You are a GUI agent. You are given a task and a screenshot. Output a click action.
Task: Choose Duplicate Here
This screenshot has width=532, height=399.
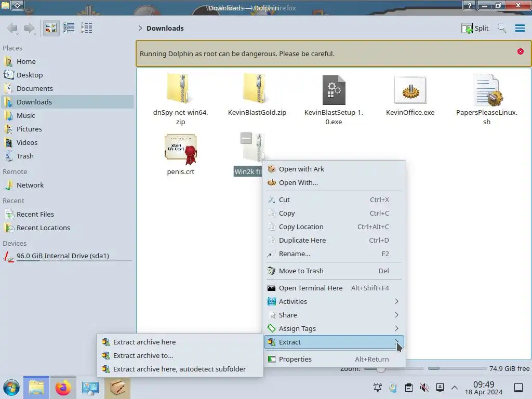pos(335,241)
